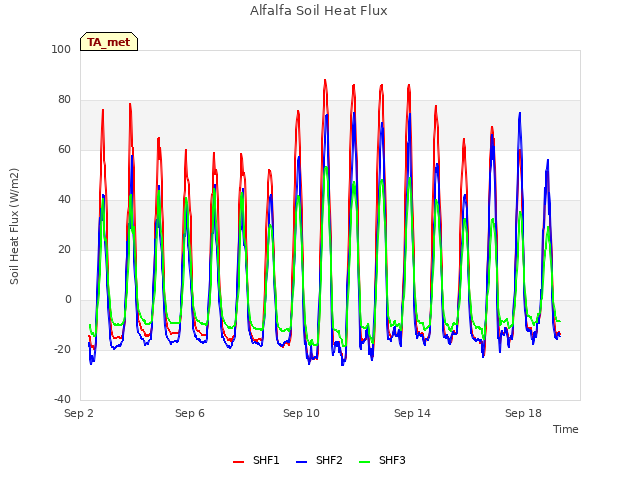Click the 'Sep 10' x-axis tick label
Screen dimensions: 640x480
pyautogui.click(x=301, y=413)
